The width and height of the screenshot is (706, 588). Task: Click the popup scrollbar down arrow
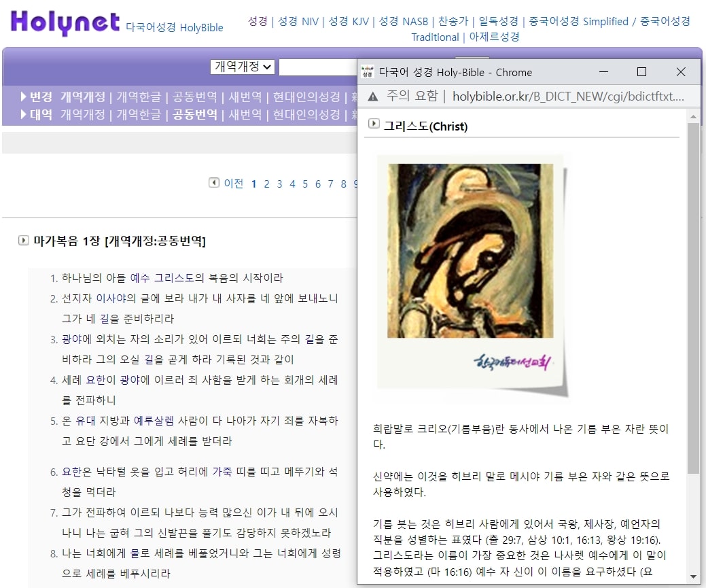coord(693,576)
